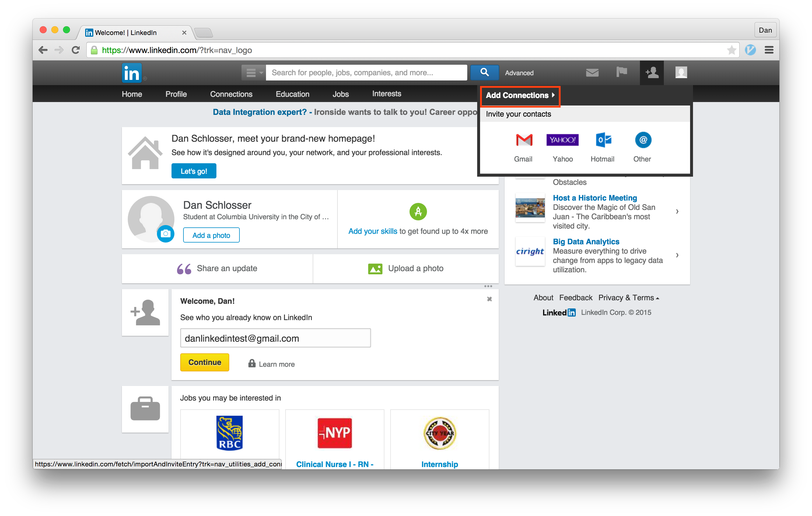Screen dimensions: 812x516
Task: Click browser forward arrow
Action: pos(59,50)
